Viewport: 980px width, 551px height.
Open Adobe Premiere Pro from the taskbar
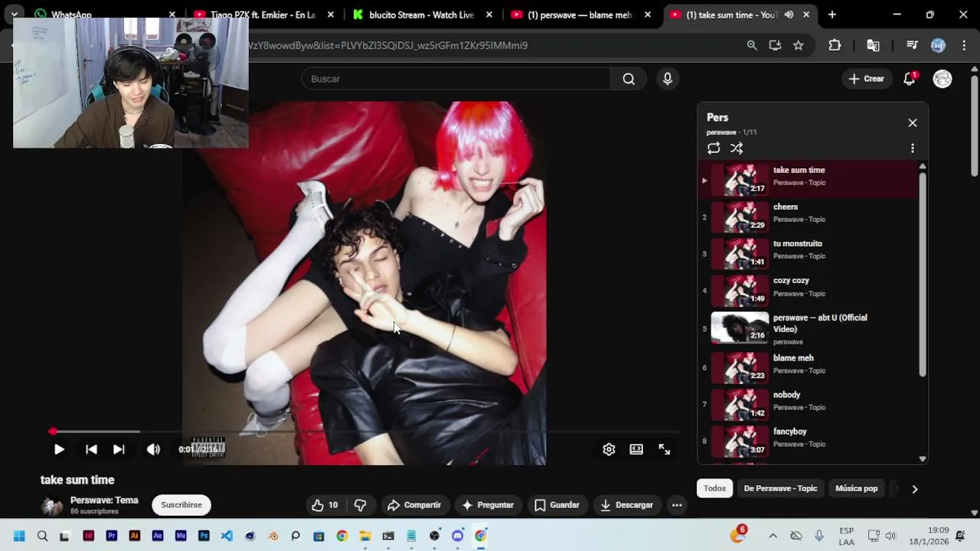coord(112,536)
